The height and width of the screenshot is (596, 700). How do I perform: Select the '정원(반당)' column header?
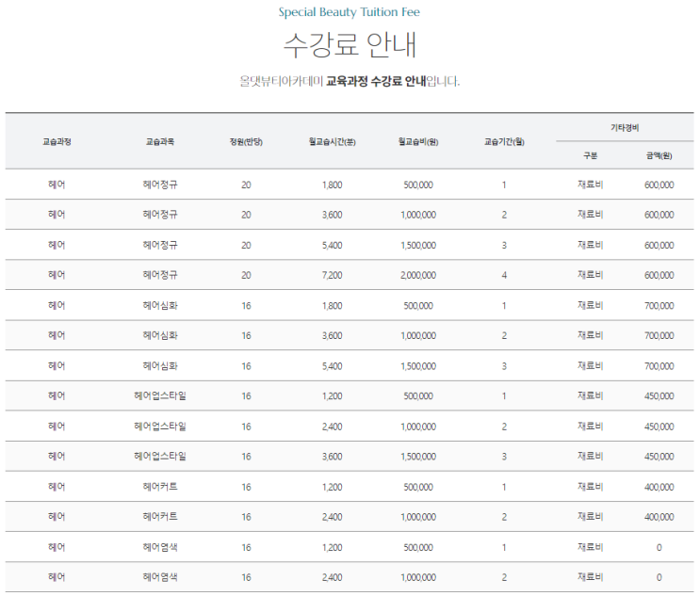click(x=246, y=142)
